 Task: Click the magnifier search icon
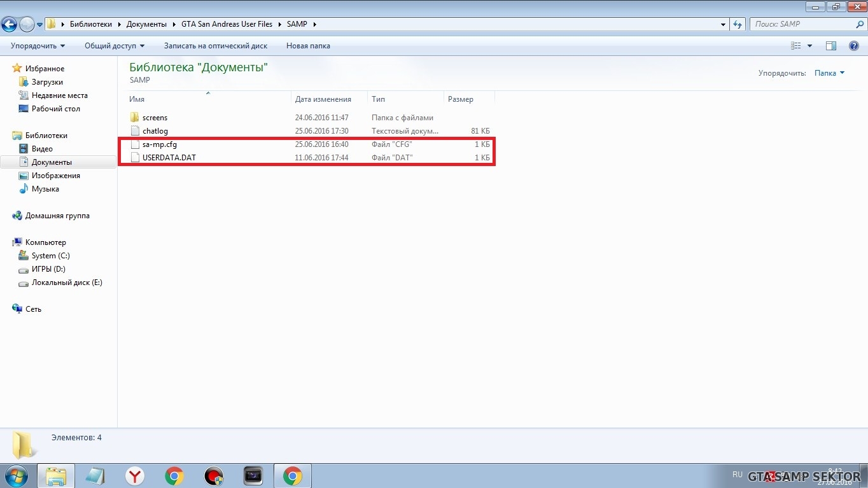click(860, 24)
